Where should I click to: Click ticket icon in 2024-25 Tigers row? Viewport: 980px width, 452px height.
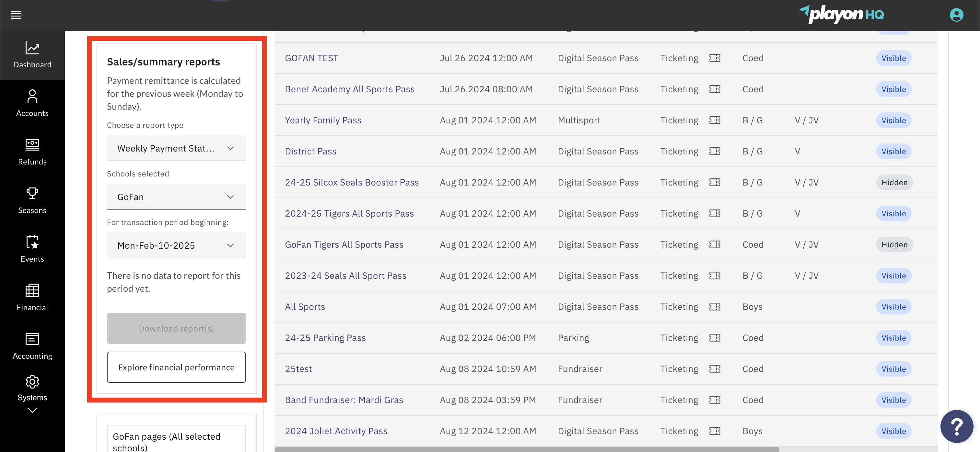715,214
